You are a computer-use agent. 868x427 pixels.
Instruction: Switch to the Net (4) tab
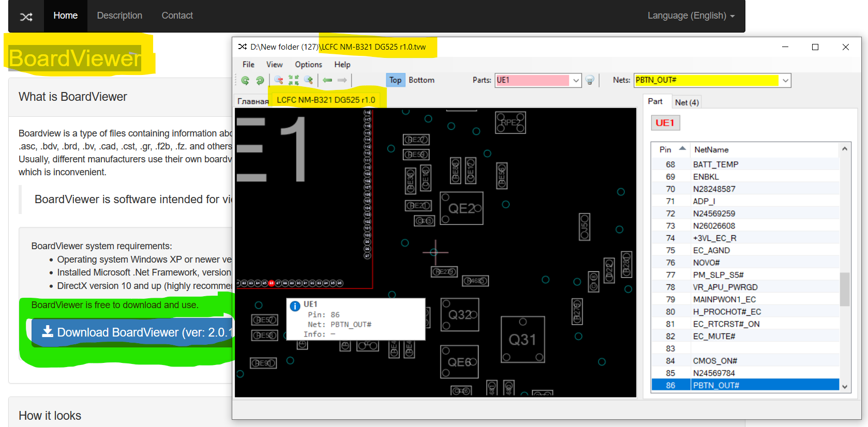(x=687, y=102)
